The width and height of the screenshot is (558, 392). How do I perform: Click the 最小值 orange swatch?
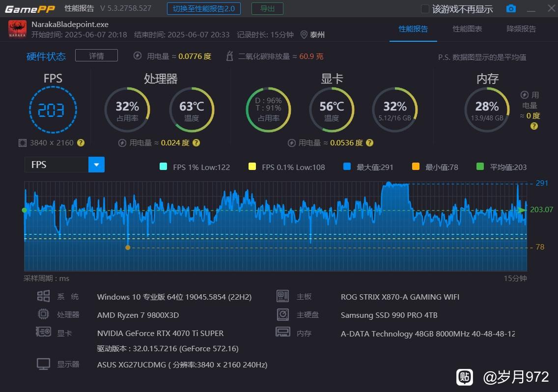coord(416,166)
